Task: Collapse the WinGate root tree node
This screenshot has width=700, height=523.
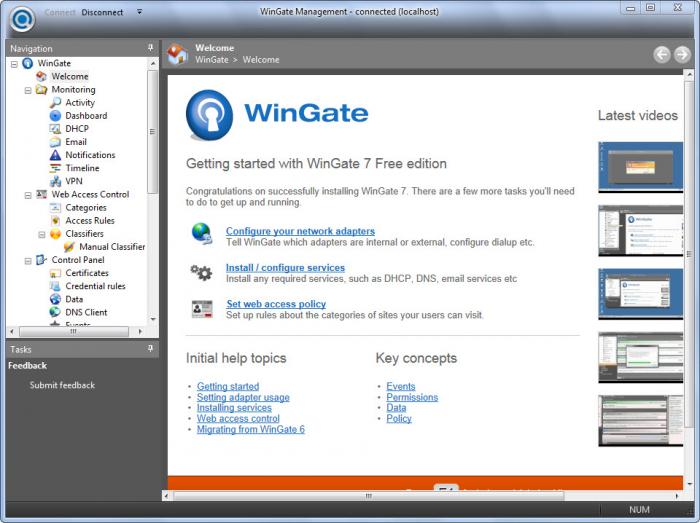Action: point(14,64)
